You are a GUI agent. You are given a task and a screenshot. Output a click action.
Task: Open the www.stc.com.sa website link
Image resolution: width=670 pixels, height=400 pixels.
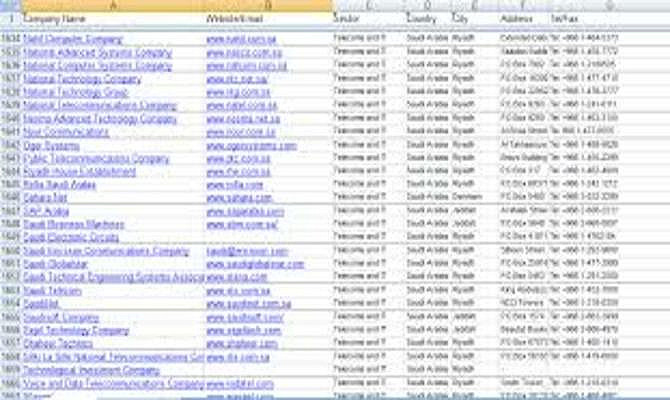238,291
